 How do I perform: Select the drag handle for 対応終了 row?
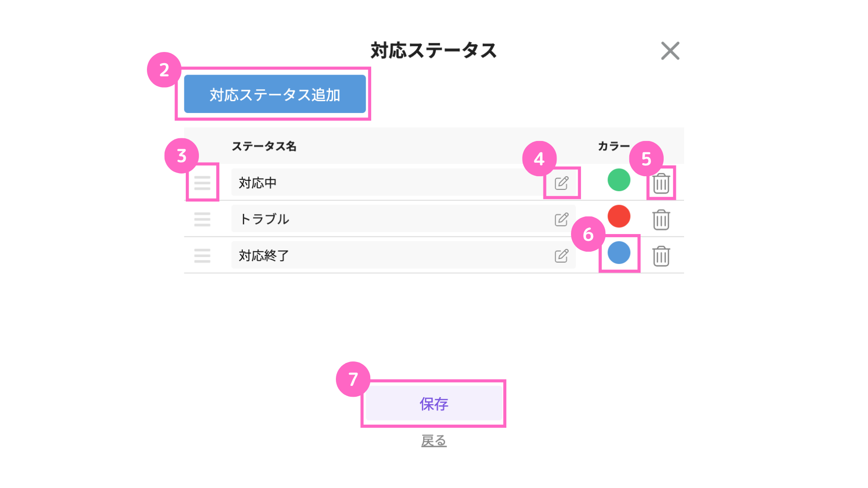(202, 256)
